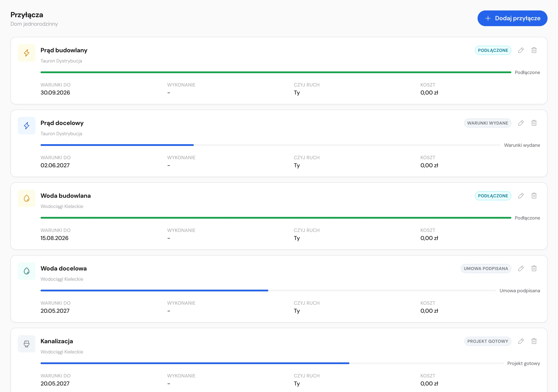Edit the Prąd budowlany connection
The height and width of the screenshot is (392, 558).
pyautogui.click(x=521, y=50)
